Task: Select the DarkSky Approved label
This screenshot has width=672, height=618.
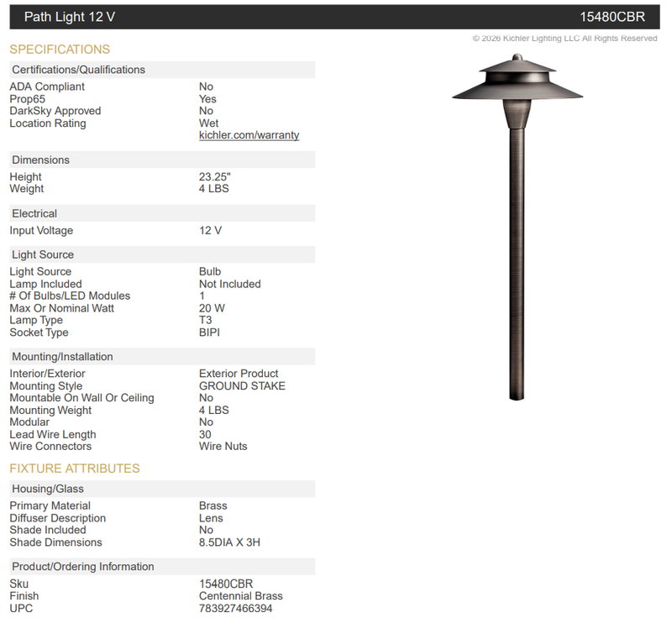Action: [x=55, y=111]
